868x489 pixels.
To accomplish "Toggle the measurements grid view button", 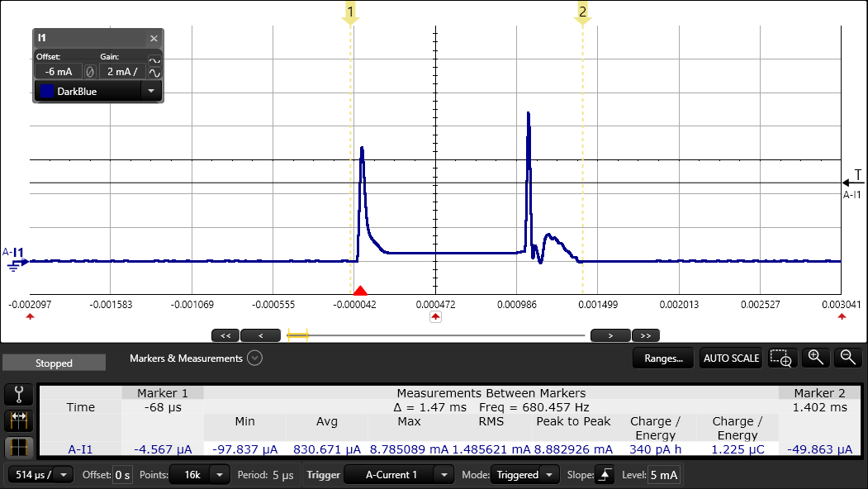I will pos(18,448).
